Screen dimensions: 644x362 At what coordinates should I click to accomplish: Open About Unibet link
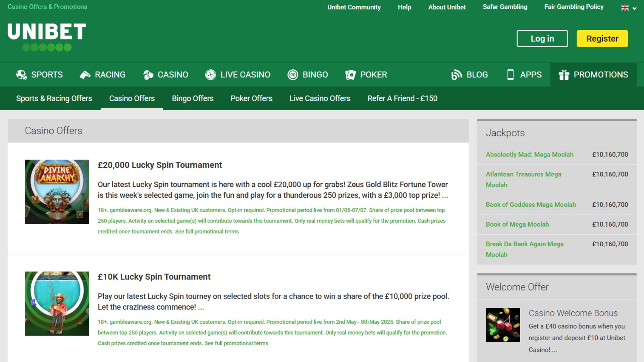point(447,7)
